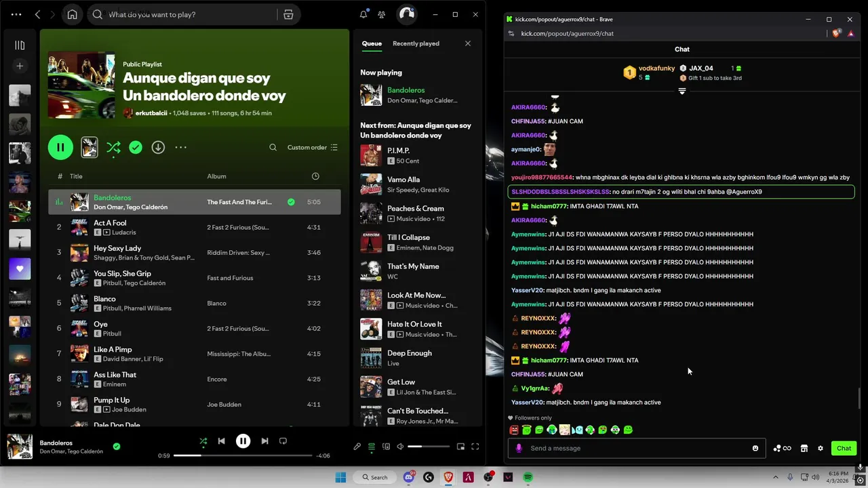Mute Spotify with the speaker icon
Screen dimensions: 868x488
(x=400, y=447)
